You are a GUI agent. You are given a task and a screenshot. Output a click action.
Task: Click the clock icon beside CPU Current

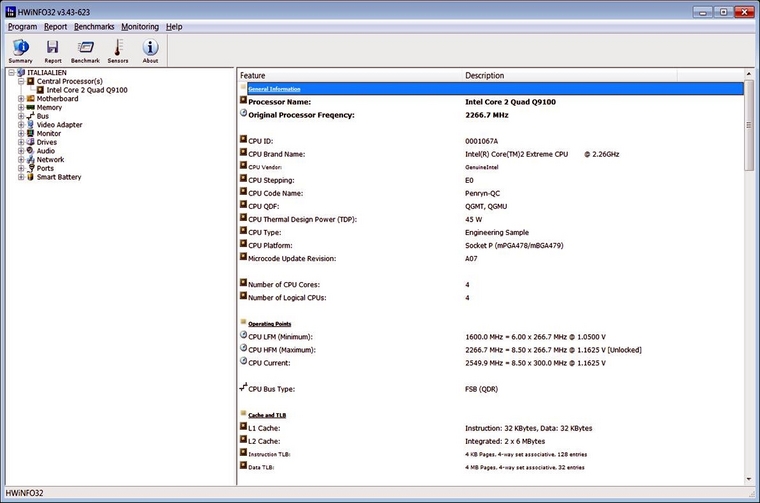243,361
